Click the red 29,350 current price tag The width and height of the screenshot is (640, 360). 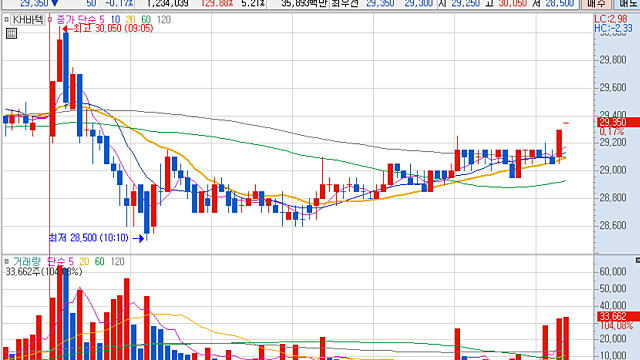point(618,122)
